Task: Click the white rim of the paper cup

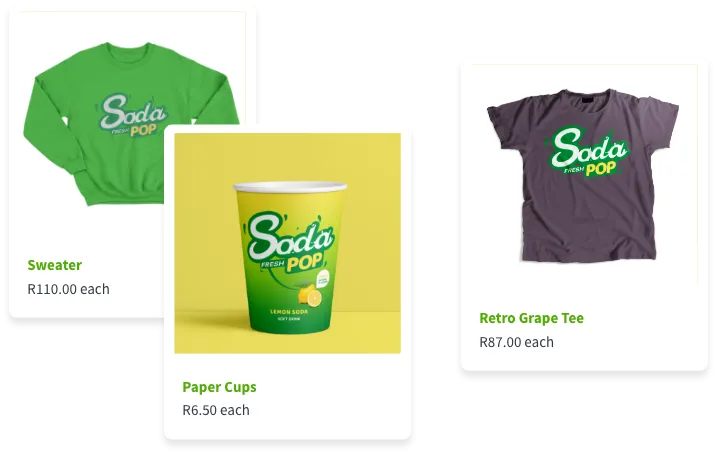Action: (x=290, y=186)
